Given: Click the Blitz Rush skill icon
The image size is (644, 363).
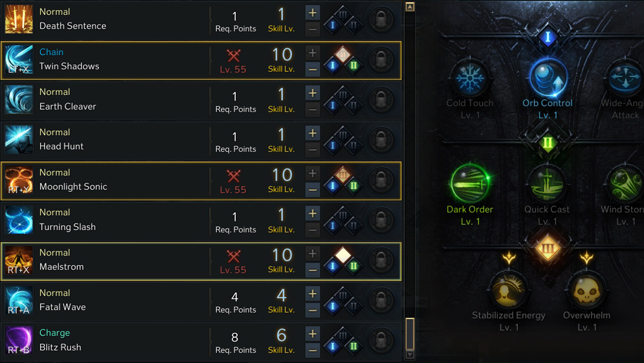Looking at the screenshot, I should pyautogui.click(x=19, y=341).
